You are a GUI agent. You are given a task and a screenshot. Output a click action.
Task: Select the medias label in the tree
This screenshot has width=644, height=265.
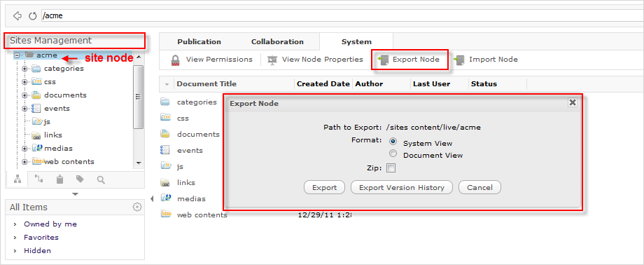58,148
